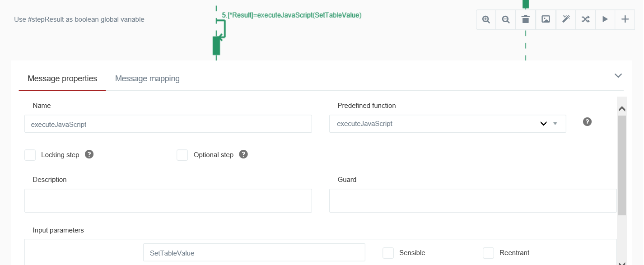Run the sequence with play icon

click(x=605, y=19)
